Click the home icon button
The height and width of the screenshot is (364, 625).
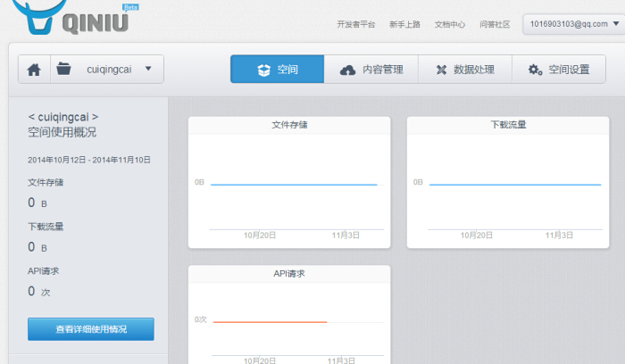coord(34,69)
